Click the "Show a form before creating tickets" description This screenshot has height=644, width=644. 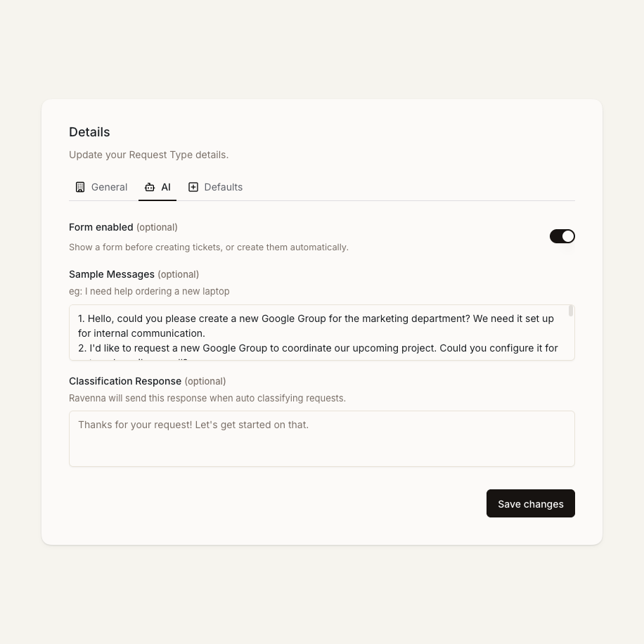tap(208, 247)
